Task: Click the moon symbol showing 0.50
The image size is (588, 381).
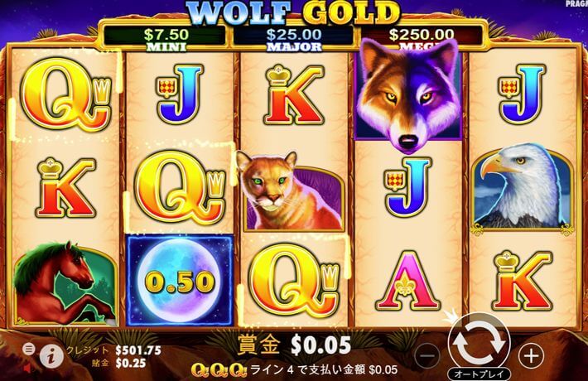Action: (x=180, y=281)
